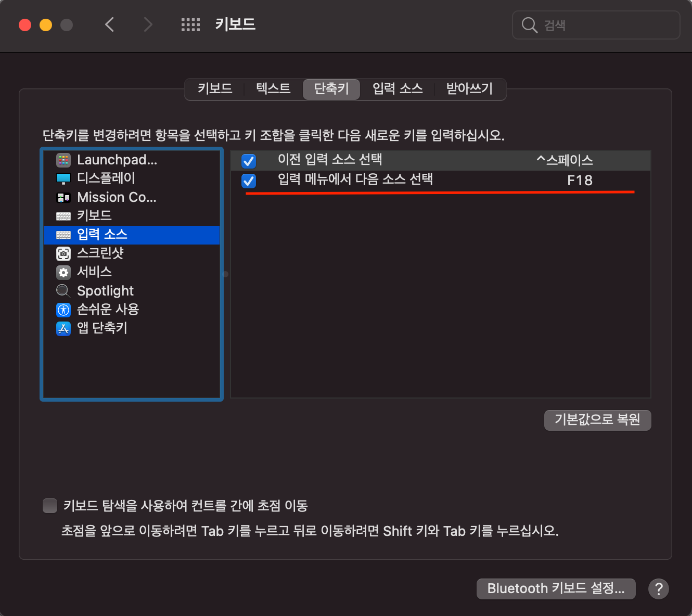The width and height of the screenshot is (692, 616).
Task: Open the 받아쓰기 tab
Action: pos(469,89)
